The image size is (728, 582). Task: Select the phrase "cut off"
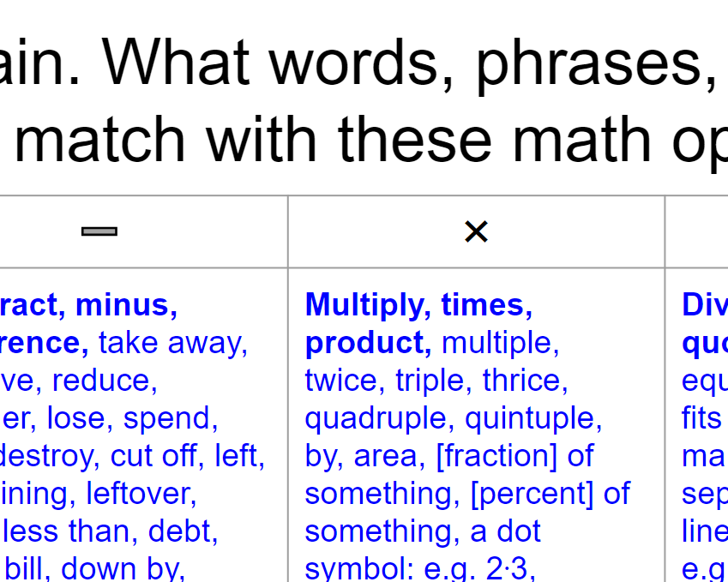[x=154, y=456]
